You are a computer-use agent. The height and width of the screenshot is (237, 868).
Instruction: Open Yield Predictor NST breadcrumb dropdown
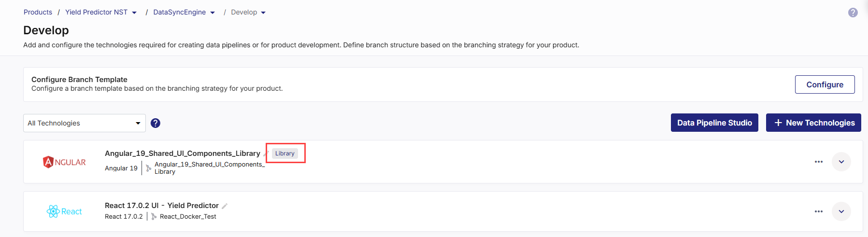[x=134, y=13]
